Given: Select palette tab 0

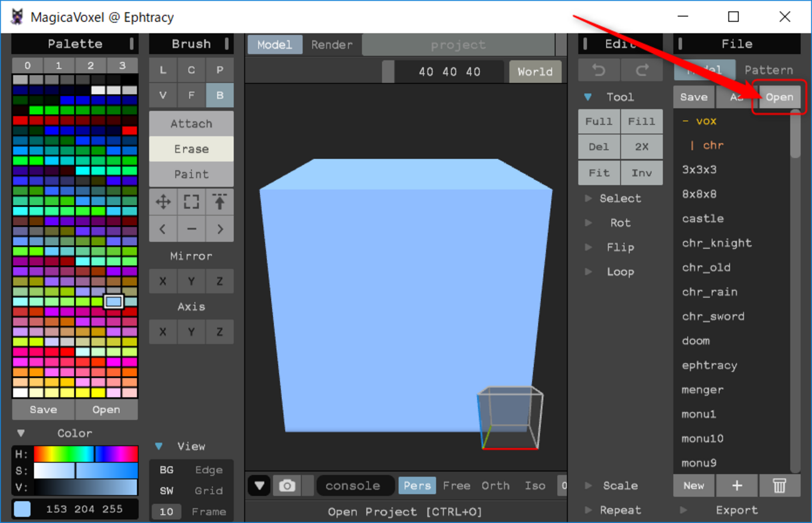Looking at the screenshot, I should pyautogui.click(x=28, y=65).
